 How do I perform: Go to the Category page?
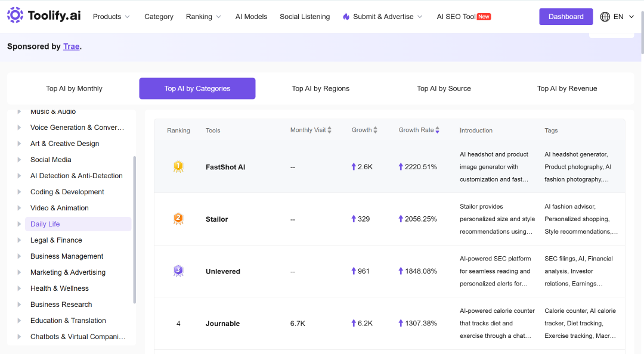pyautogui.click(x=159, y=17)
